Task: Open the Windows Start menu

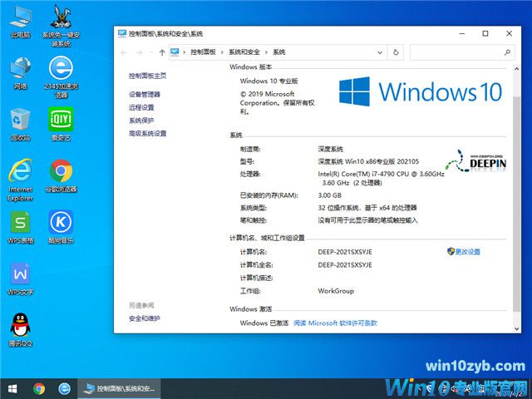Action: click(12, 389)
